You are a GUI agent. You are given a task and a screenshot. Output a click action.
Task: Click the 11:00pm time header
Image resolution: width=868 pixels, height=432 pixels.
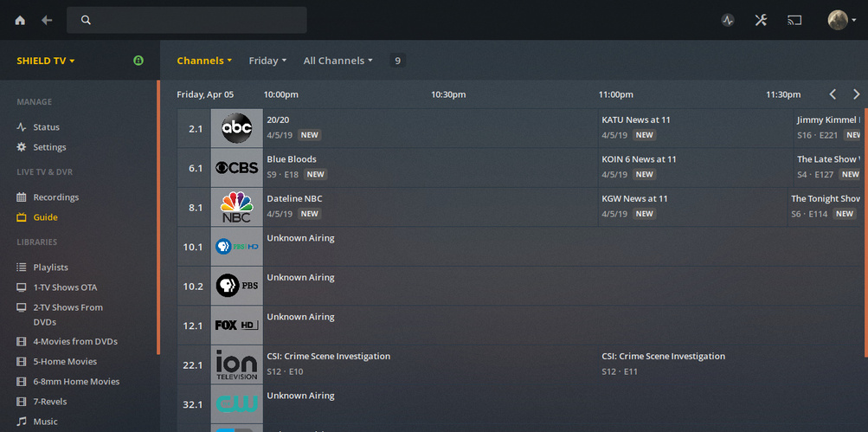(x=615, y=94)
